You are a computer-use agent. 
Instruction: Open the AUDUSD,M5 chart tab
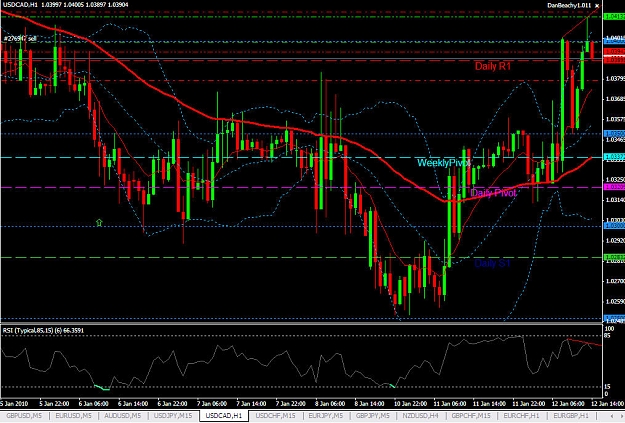(x=122, y=415)
